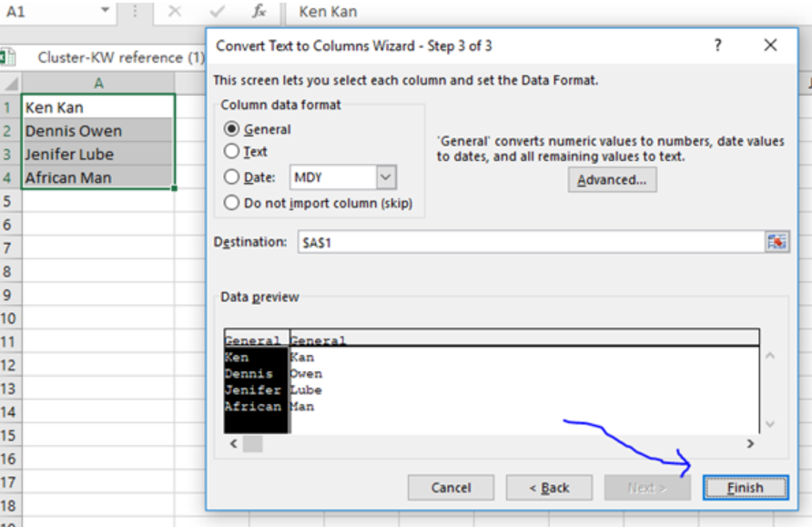Open the Name Box dropdown arrow

(106, 12)
